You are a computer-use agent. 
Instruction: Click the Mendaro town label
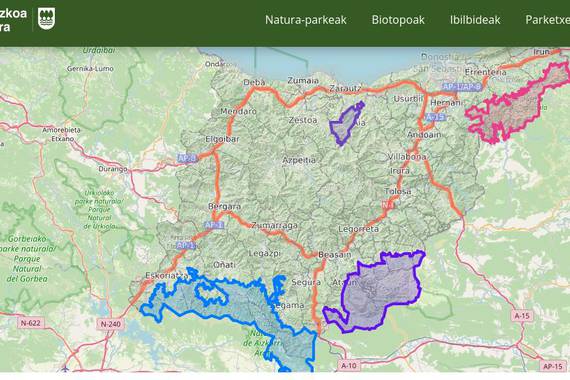[238, 111]
